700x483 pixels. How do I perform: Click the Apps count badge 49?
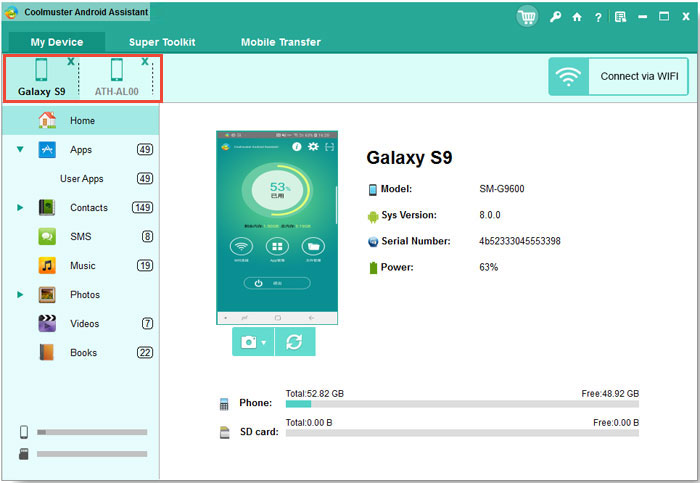coord(145,150)
